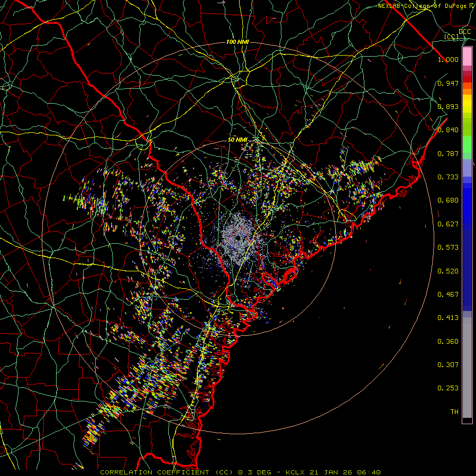Select the 0.733 scale value
This screenshot has width=476, height=476.
click(448, 177)
